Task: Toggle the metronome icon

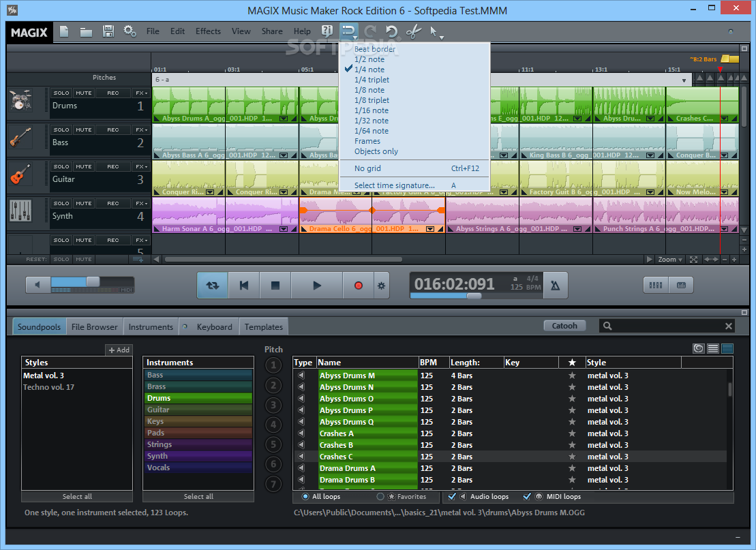Action: click(556, 286)
